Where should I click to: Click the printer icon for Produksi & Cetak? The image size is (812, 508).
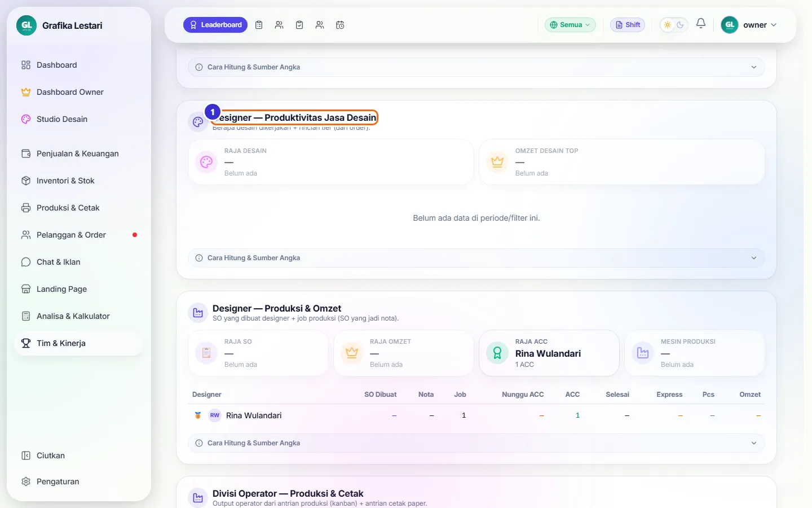tap(26, 208)
